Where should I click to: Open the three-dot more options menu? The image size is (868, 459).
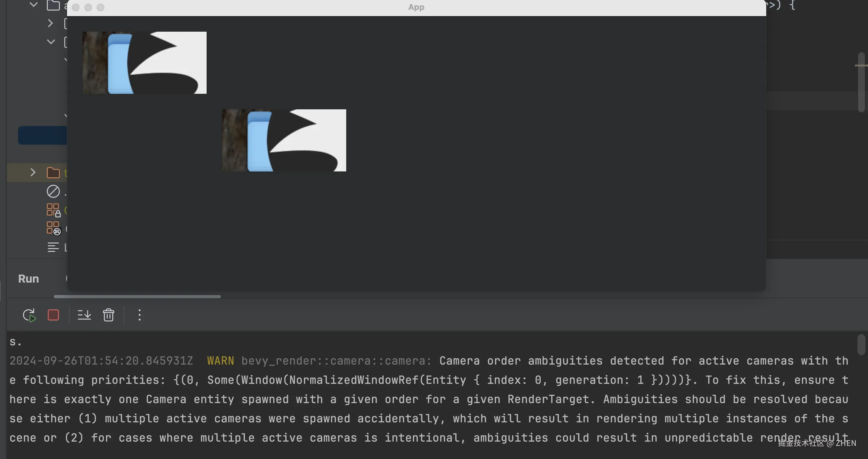point(140,315)
